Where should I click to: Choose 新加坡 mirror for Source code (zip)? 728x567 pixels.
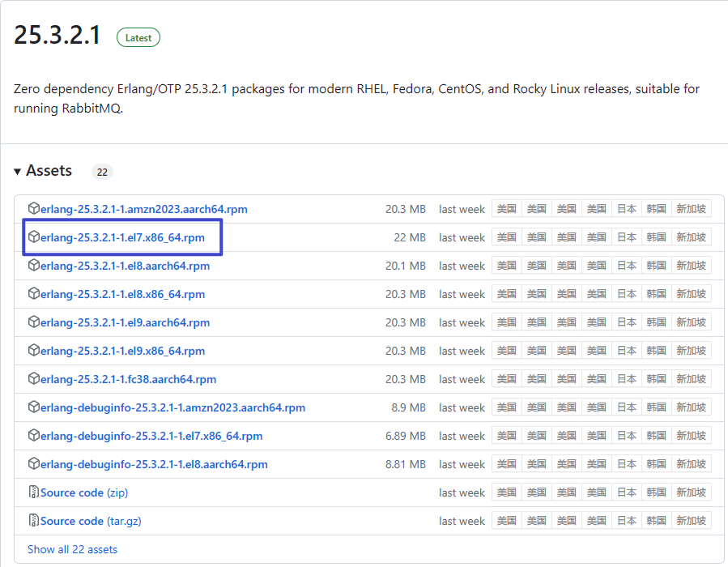point(691,492)
